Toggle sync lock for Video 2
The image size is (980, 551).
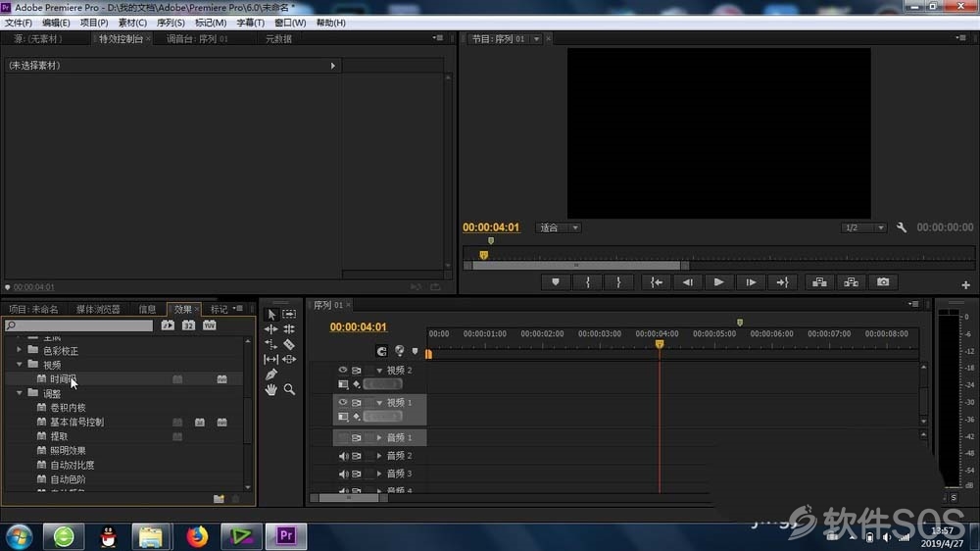coord(357,371)
